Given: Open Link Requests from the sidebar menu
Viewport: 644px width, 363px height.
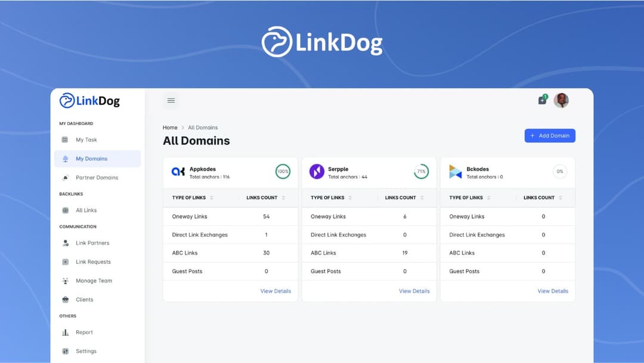Looking at the screenshot, I should pos(66,262).
